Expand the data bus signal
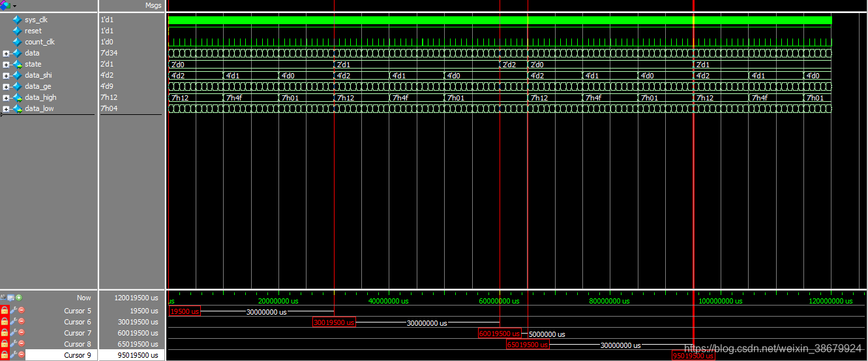This screenshot has height=361, width=868. pyautogui.click(x=6, y=54)
